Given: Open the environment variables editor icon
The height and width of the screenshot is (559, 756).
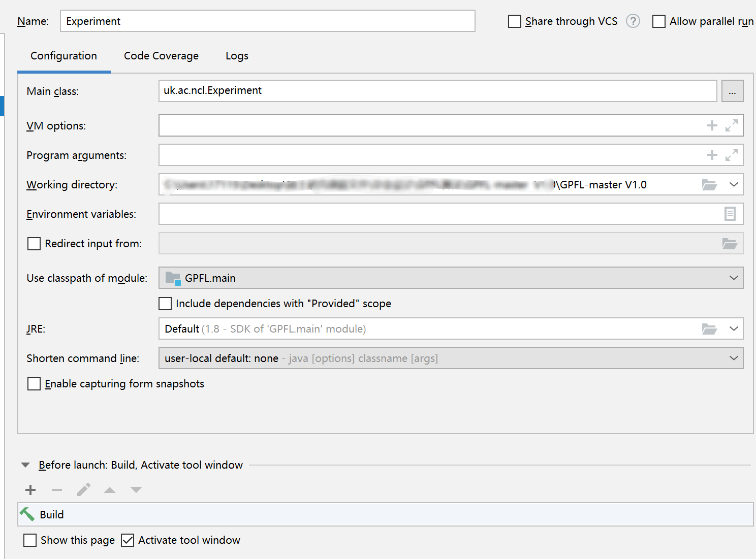Looking at the screenshot, I should [x=730, y=214].
